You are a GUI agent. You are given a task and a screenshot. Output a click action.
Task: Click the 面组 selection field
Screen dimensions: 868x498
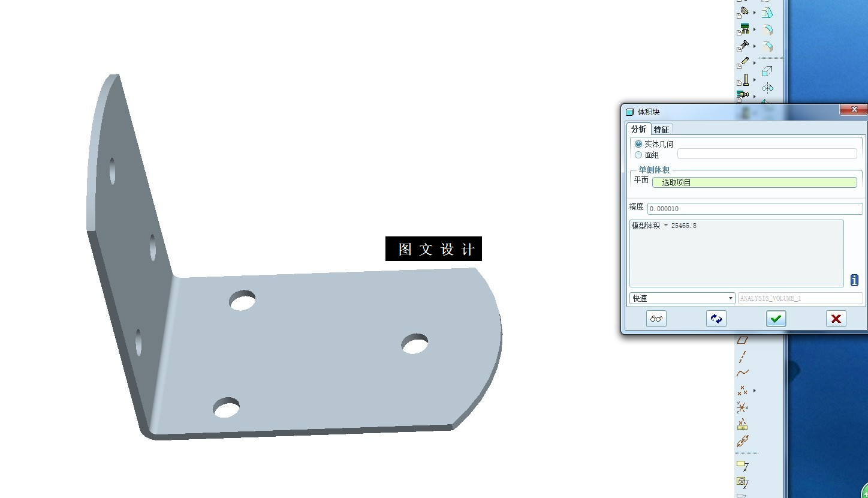[767, 154]
